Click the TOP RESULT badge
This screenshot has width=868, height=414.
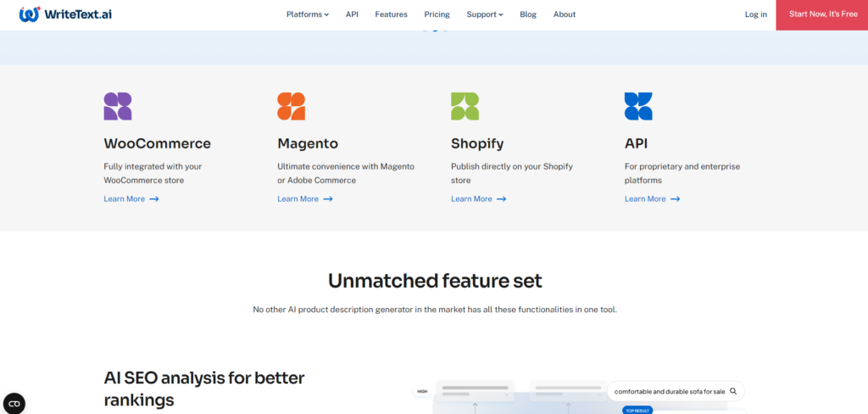pyautogui.click(x=637, y=411)
